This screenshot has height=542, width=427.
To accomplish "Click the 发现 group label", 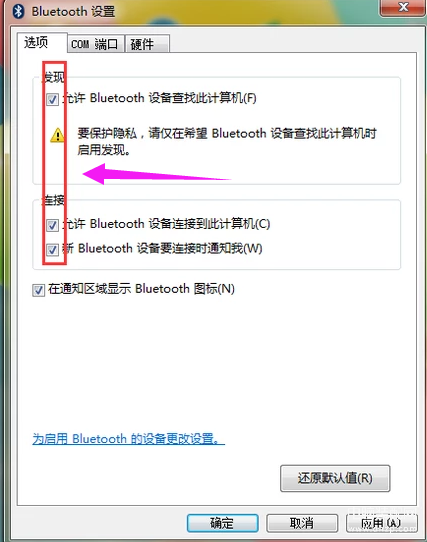I will [53, 77].
